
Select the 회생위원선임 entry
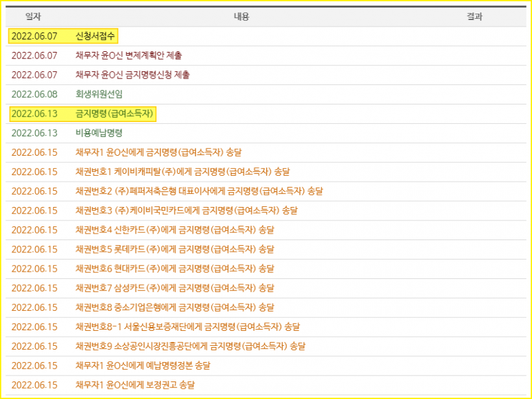99,94
